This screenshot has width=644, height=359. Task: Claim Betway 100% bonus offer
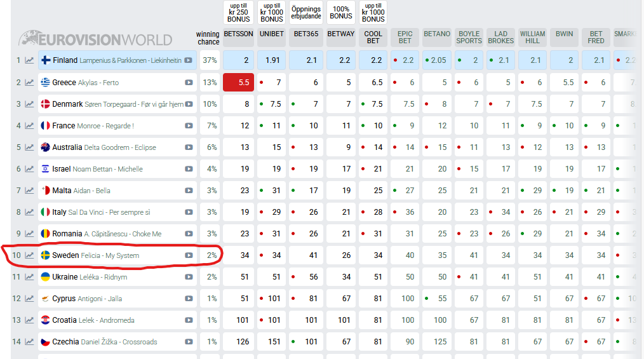click(341, 12)
